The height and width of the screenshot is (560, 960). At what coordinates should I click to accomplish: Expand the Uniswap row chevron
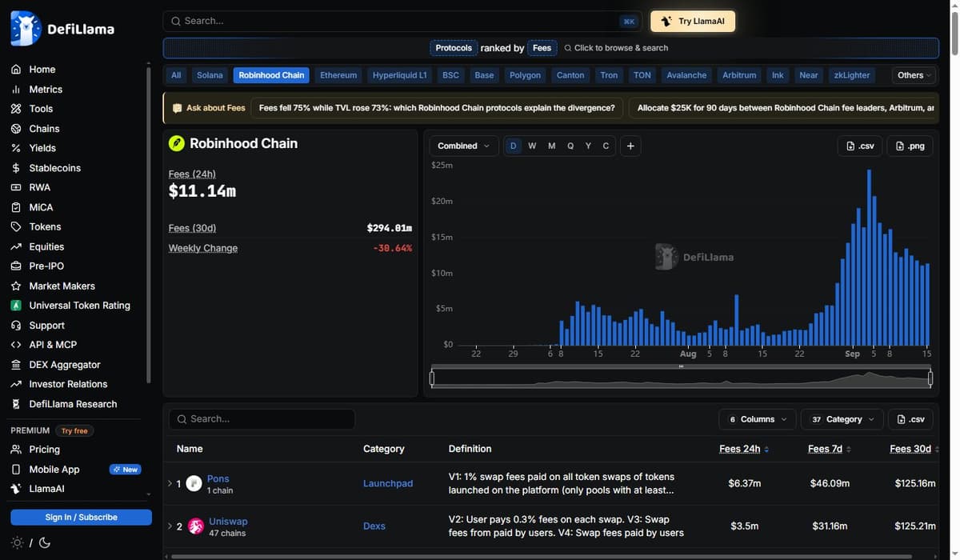(x=170, y=526)
